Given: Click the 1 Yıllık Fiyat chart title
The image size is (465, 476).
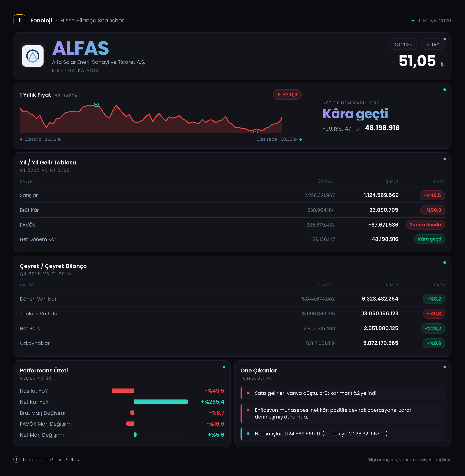Looking at the screenshot, I should [36, 95].
